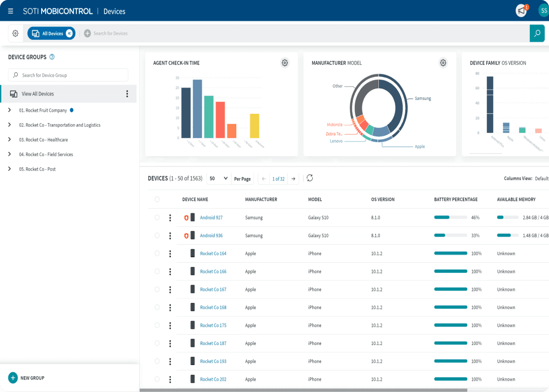Image resolution: width=549 pixels, height=392 pixels.
Task: Sort by Battery Percentage column header
Action: pyautogui.click(x=455, y=199)
